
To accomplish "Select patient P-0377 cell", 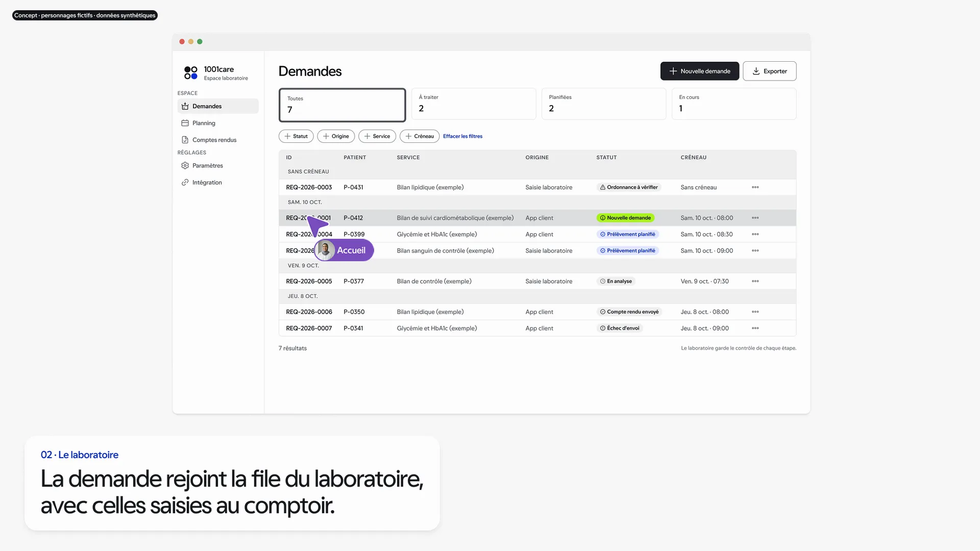I will pos(354,281).
